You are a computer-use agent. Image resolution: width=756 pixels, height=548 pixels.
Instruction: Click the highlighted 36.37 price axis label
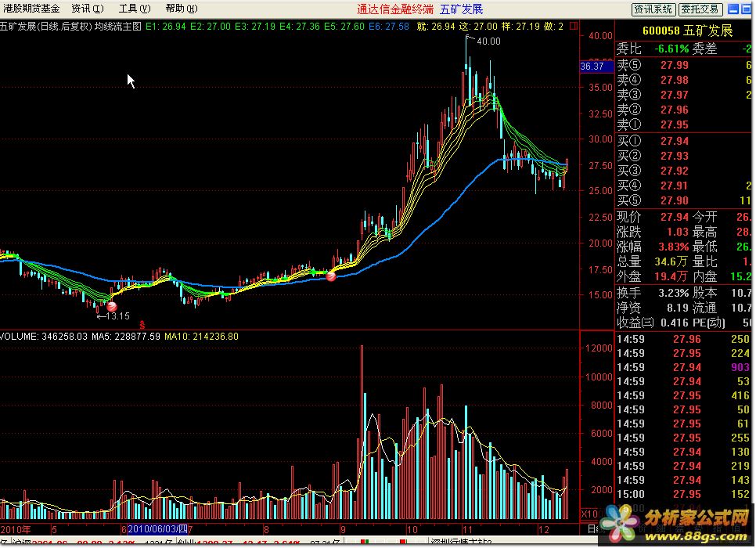coord(596,67)
